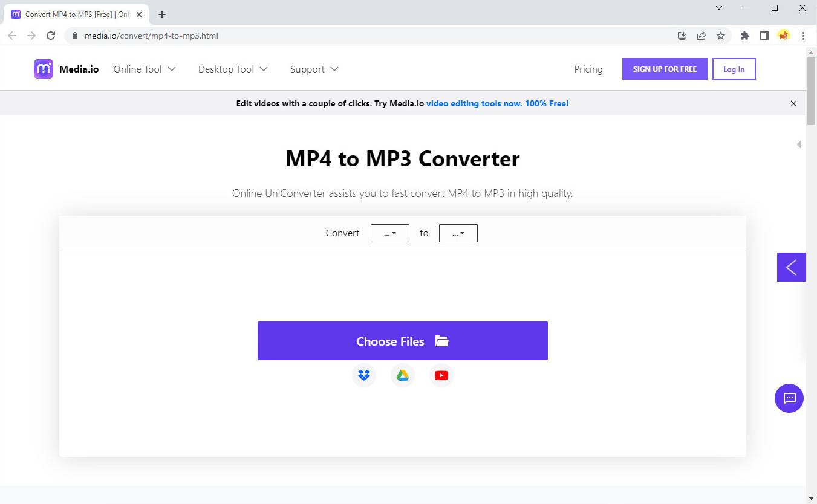Image resolution: width=817 pixels, height=504 pixels.
Task: Open the source format dropdown after Convert
Action: coord(389,233)
